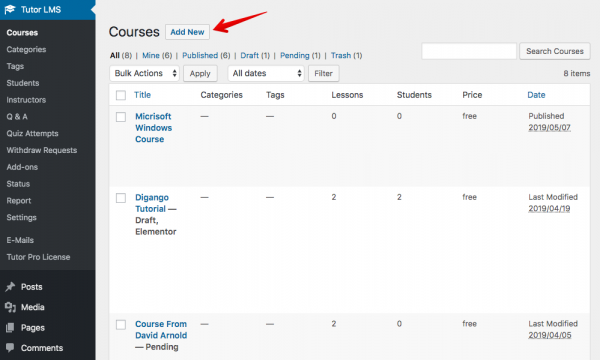This screenshot has width=600, height=360.
Task: Open Quiz Attempts menu item
Action: pyautogui.click(x=32, y=134)
